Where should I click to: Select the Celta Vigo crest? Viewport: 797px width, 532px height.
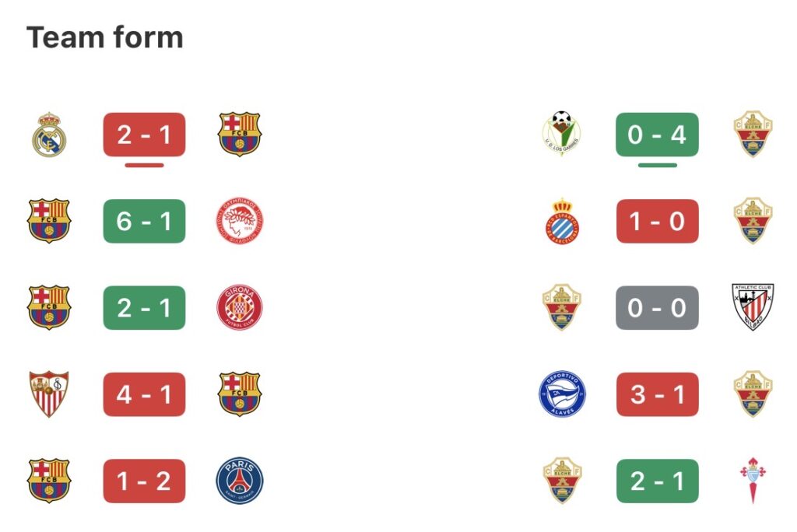pyautogui.click(x=752, y=480)
